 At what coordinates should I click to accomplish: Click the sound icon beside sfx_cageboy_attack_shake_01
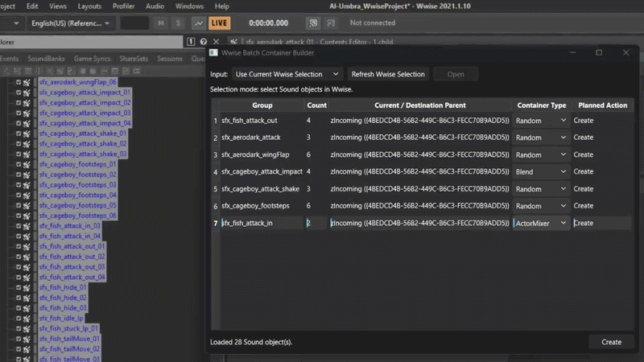[27, 134]
